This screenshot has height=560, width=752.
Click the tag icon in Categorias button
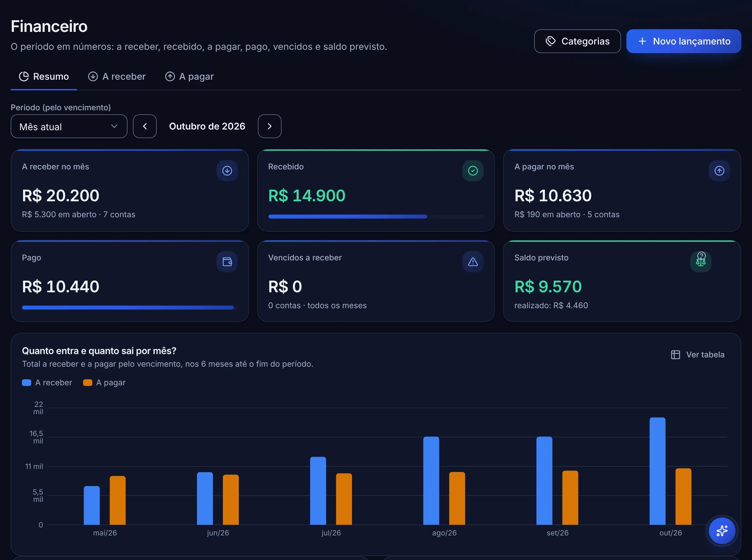tap(550, 41)
